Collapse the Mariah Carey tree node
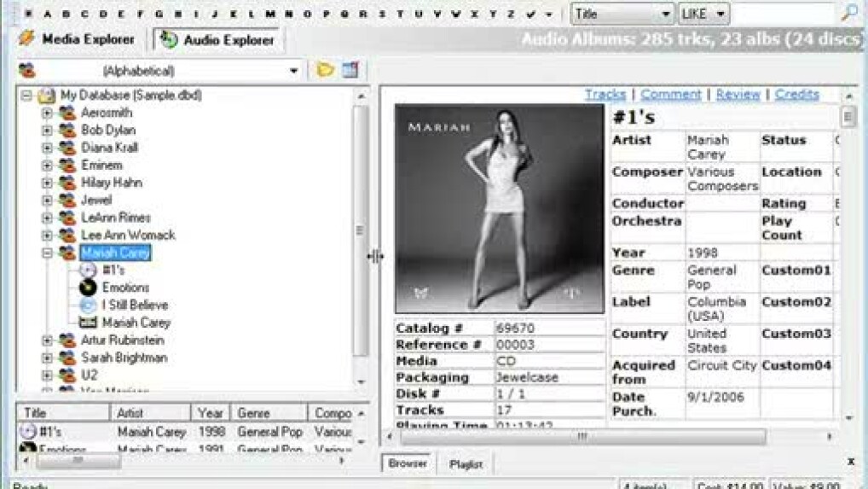The image size is (868, 489). [47, 253]
